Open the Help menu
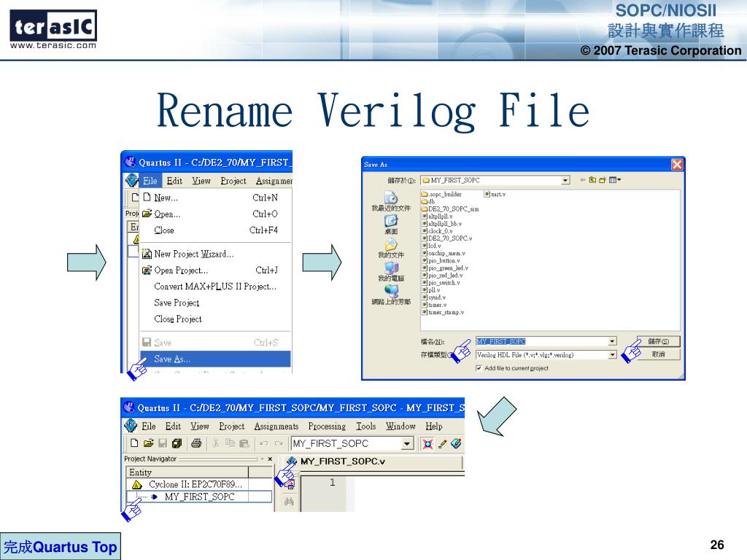Viewport: 747px width, 560px height. click(x=434, y=426)
